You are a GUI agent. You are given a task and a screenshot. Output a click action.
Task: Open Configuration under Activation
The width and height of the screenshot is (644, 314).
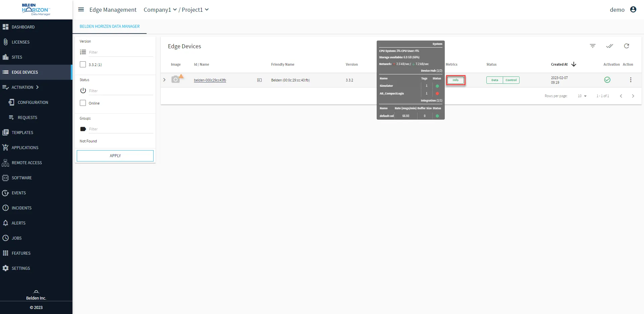[36, 102]
